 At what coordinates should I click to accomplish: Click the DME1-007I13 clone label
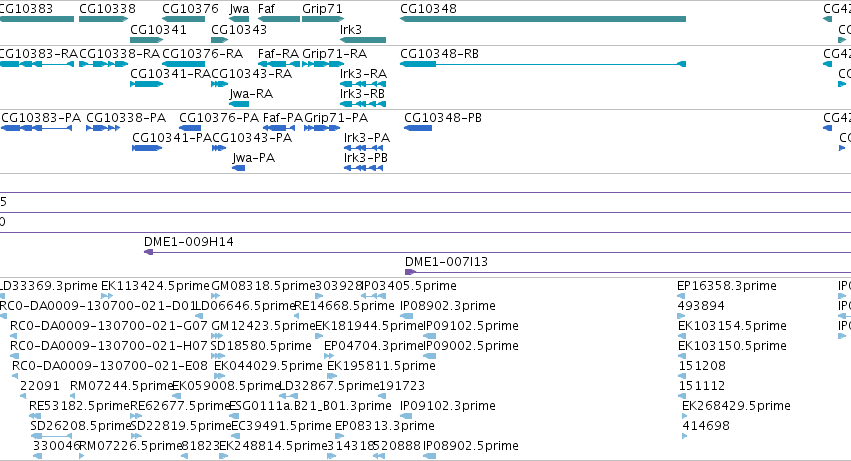pos(446,262)
